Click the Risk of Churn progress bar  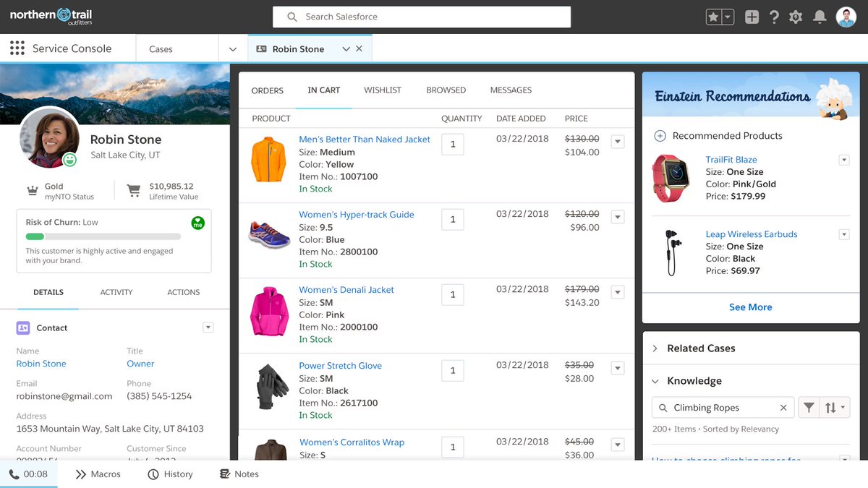103,236
